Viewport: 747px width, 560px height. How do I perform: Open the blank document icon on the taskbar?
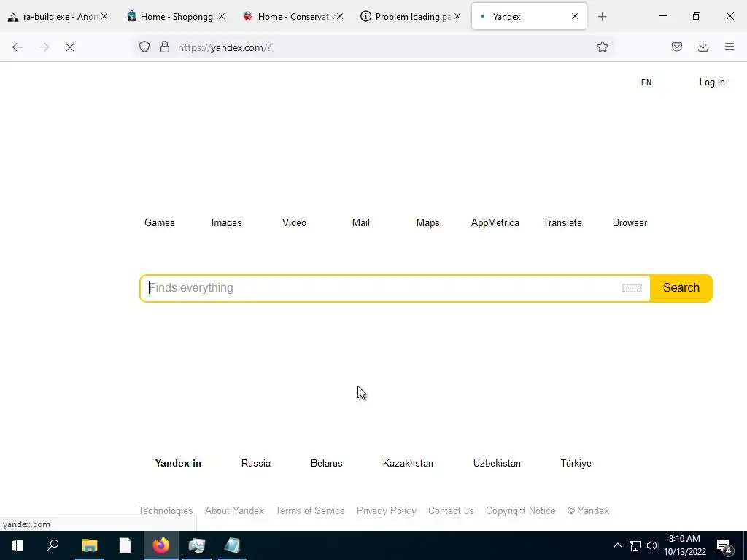tap(125, 545)
